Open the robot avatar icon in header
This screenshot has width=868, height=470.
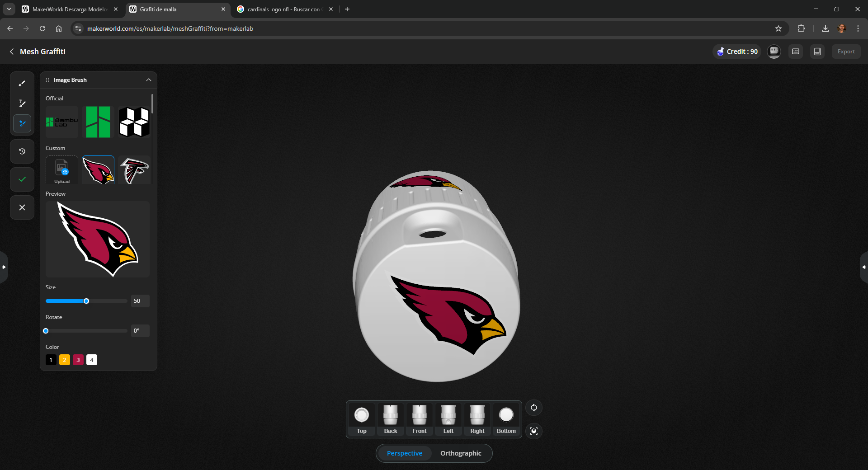pyautogui.click(x=774, y=52)
